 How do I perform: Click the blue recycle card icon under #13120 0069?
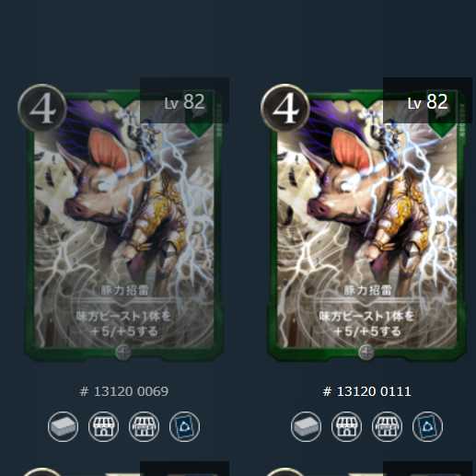[184, 426]
